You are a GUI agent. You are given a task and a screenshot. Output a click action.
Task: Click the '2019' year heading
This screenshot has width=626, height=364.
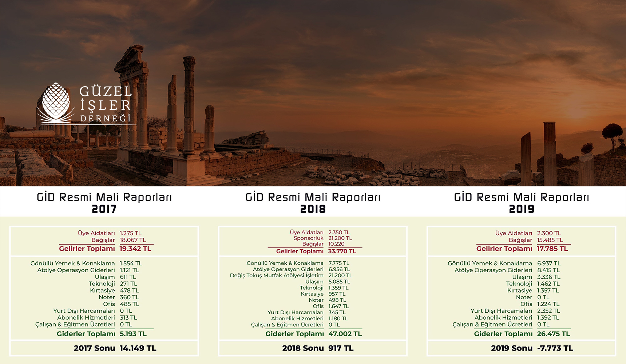522,209
